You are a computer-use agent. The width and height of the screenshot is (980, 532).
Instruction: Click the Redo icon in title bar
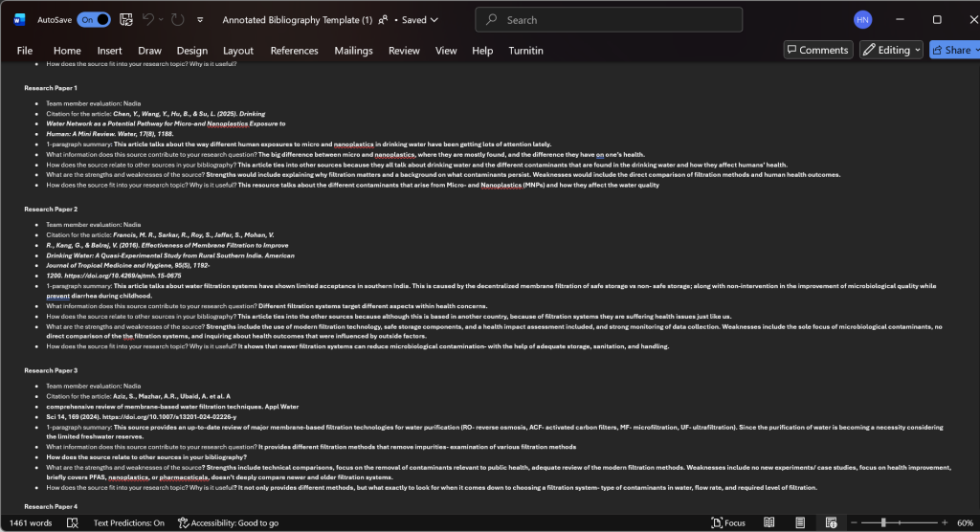[178, 19]
